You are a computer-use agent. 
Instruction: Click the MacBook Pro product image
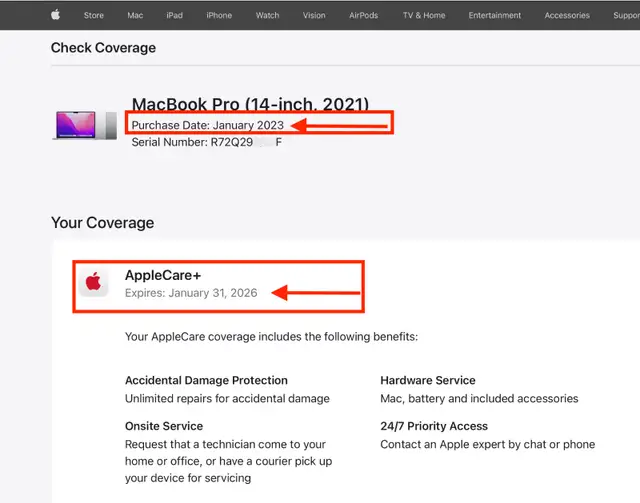pos(85,125)
